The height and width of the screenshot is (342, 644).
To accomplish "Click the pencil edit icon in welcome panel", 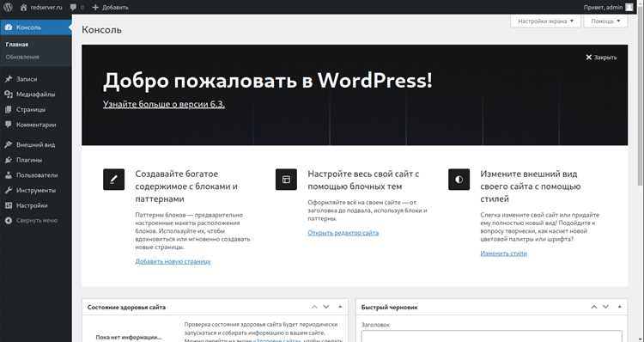I will click(113, 180).
